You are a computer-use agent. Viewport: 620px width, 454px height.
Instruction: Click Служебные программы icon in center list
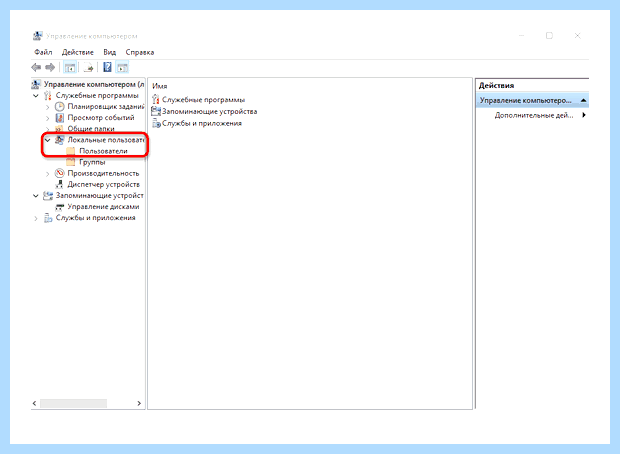point(156,100)
